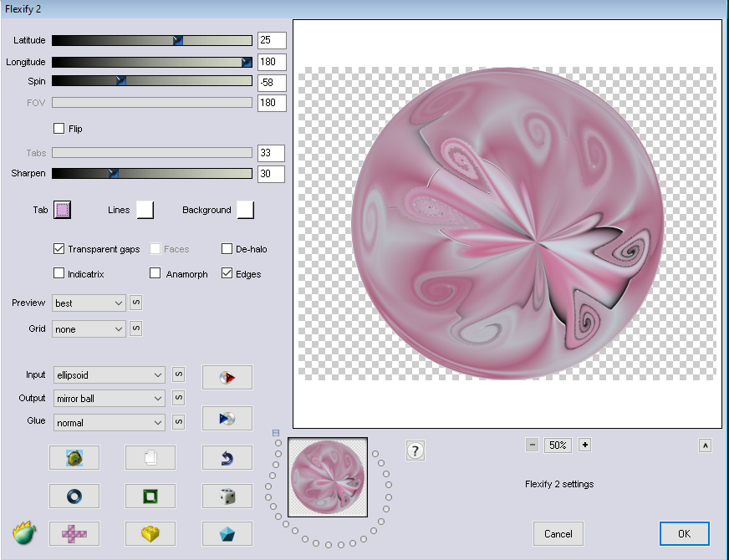The image size is (729, 560).
Task: Open the Input projection dropdown
Action: [x=109, y=375]
